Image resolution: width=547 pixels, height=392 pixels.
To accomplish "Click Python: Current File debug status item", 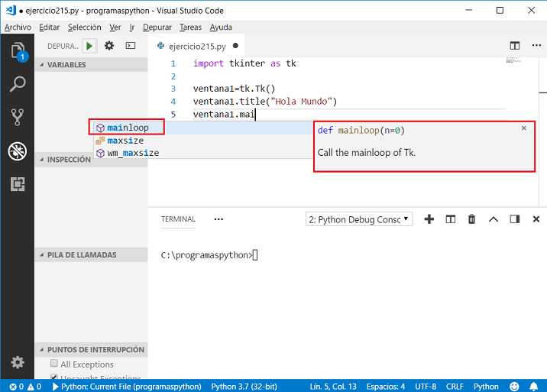I will (127, 387).
